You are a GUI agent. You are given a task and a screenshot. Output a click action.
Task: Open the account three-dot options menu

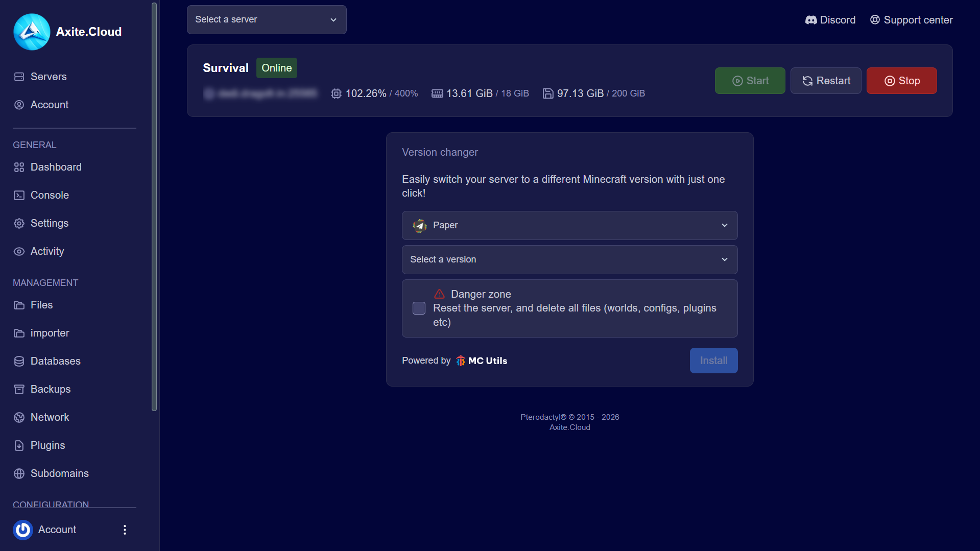(x=125, y=530)
